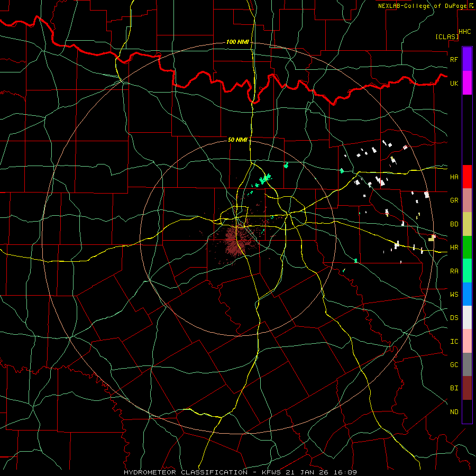The image size is (476, 476).
Task: Click the BD legend label
Action: point(454,224)
